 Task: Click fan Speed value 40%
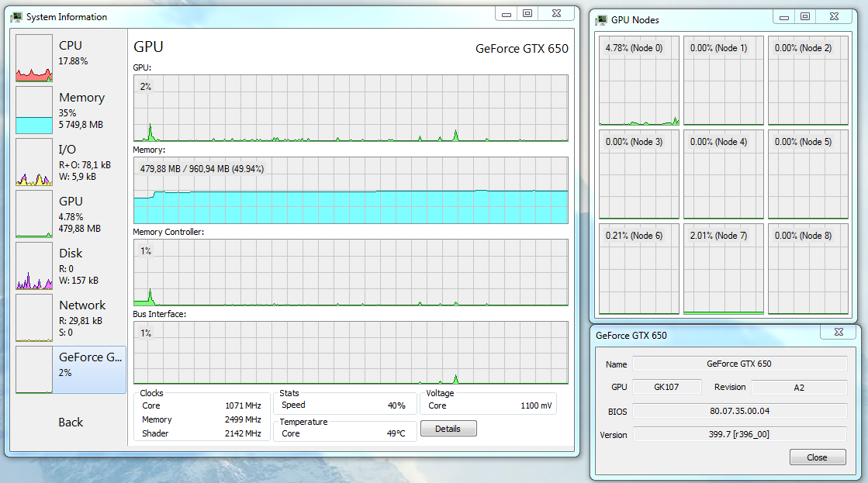point(396,405)
